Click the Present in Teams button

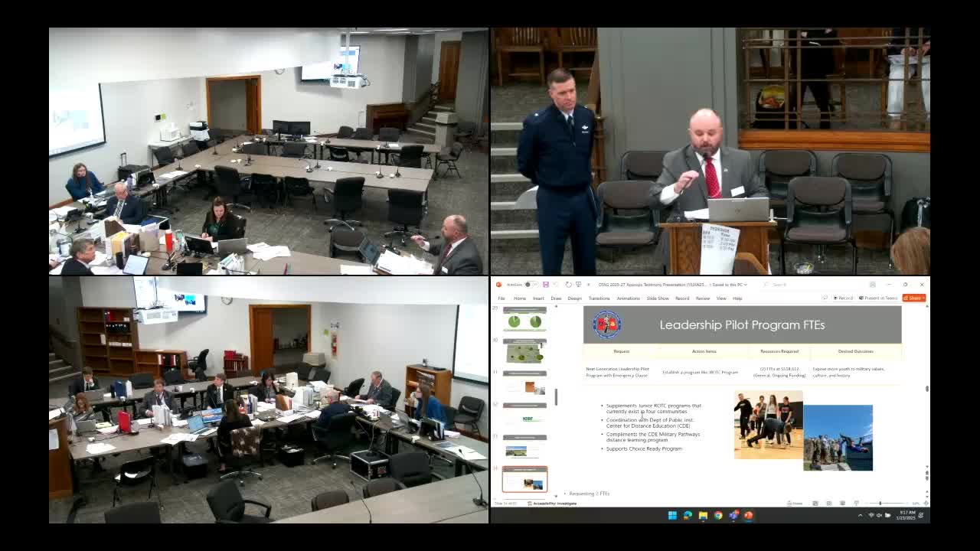879,298
